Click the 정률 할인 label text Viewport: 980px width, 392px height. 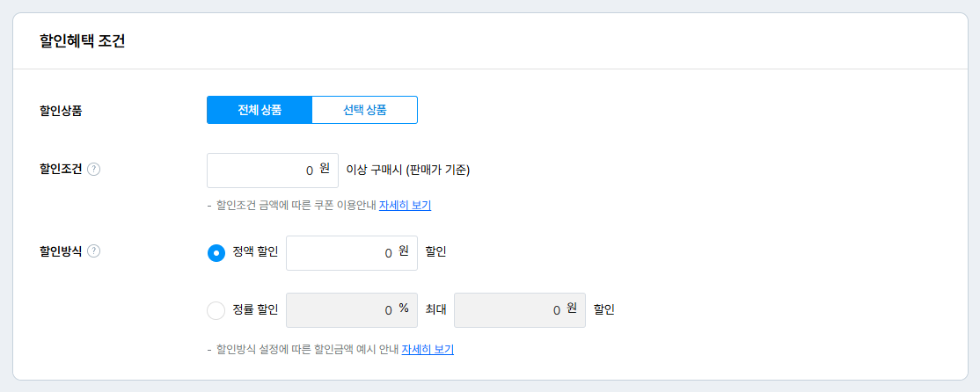(x=255, y=309)
